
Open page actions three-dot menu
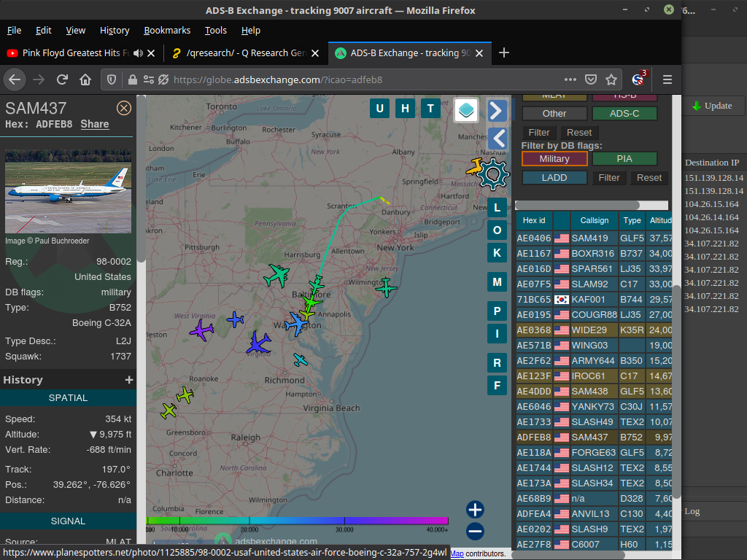tap(570, 79)
